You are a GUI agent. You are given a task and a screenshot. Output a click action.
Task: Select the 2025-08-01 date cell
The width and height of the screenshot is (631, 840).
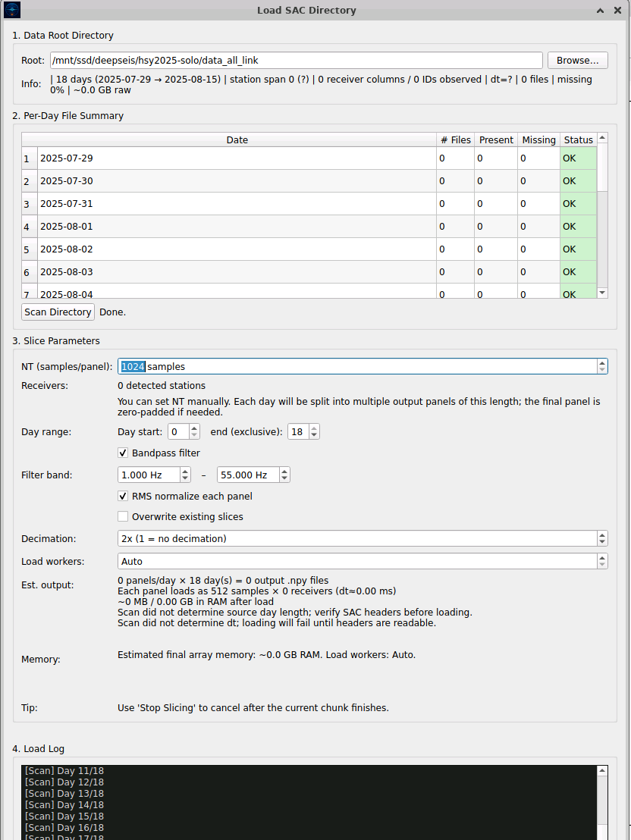(237, 227)
